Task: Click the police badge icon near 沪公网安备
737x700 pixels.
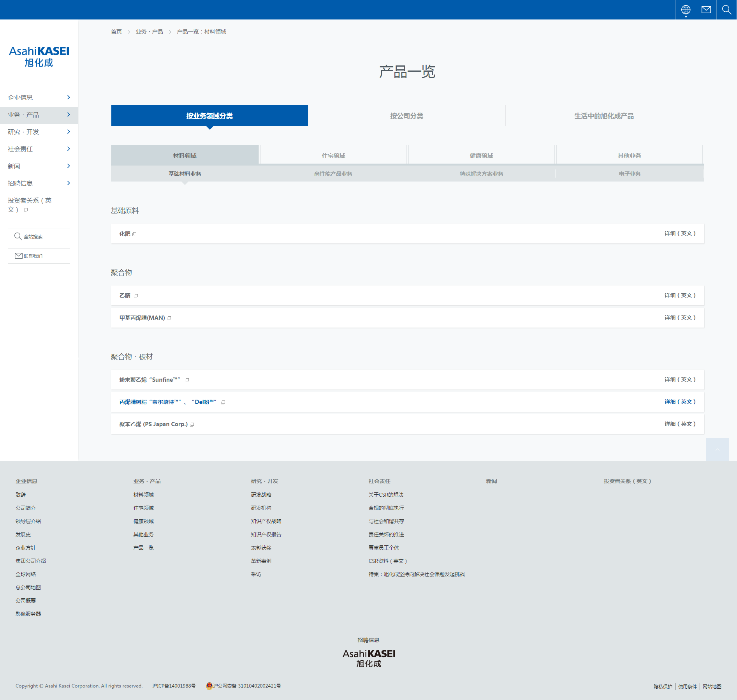Action: pyautogui.click(x=209, y=686)
